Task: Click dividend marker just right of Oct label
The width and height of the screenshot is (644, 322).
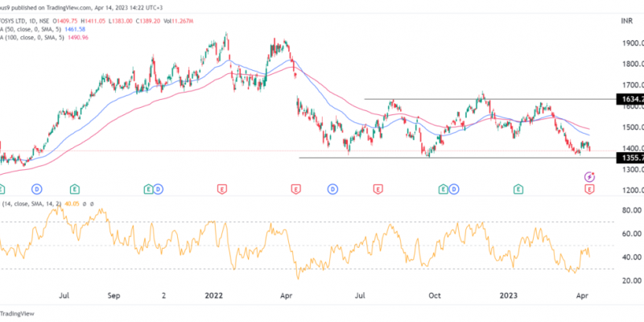Action: 453,189
